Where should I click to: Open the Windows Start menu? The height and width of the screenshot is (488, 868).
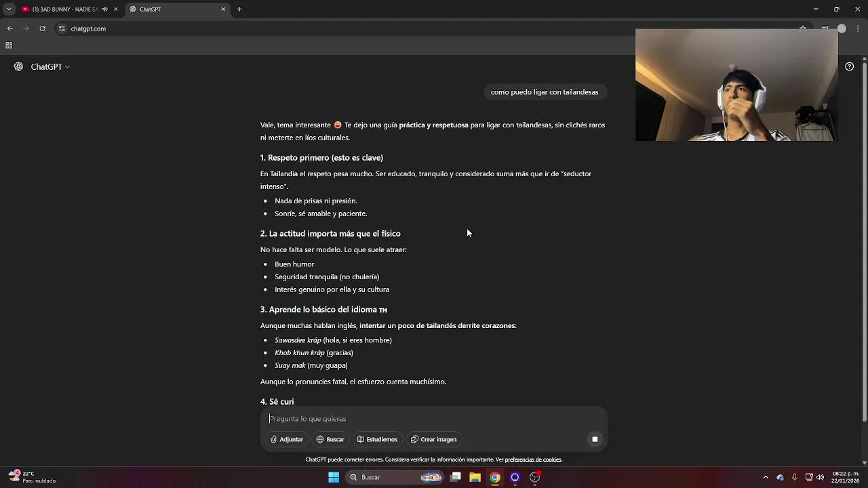coord(334,477)
